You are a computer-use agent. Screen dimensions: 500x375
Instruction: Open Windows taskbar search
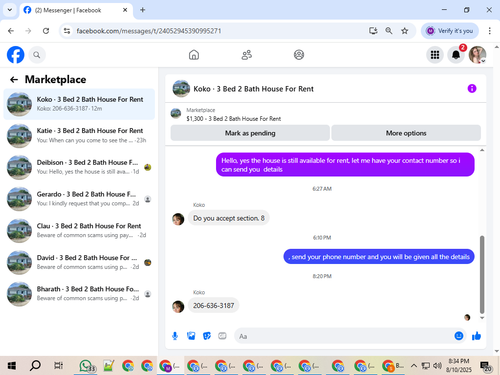click(x=35, y=366)
